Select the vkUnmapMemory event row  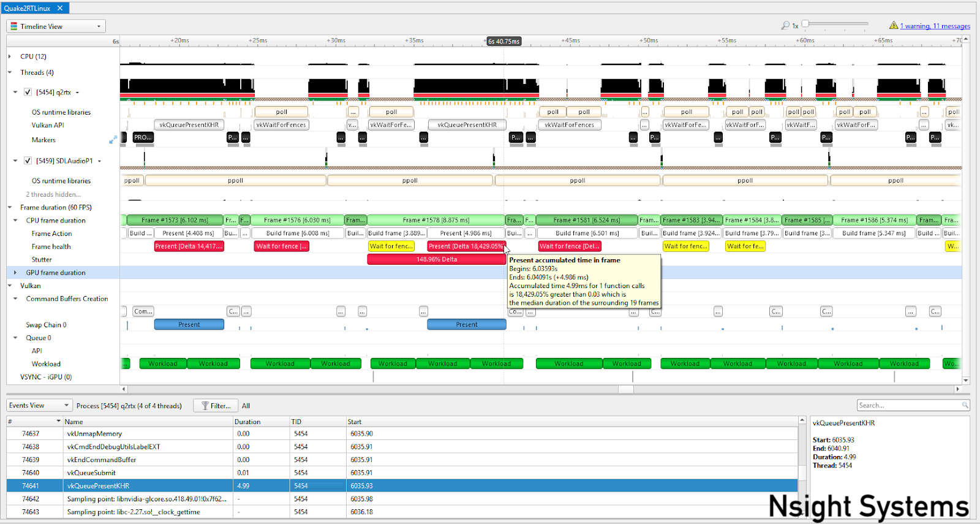point(402,434)
